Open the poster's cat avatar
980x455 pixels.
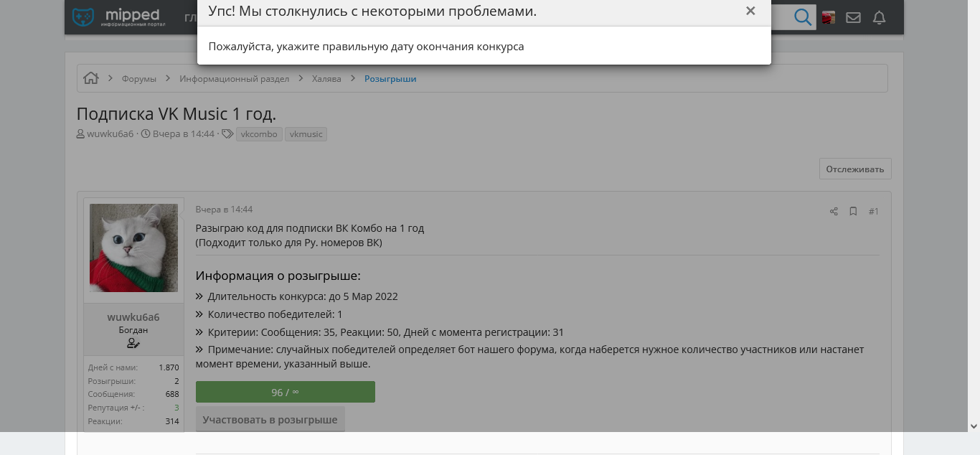click(133, 248)
